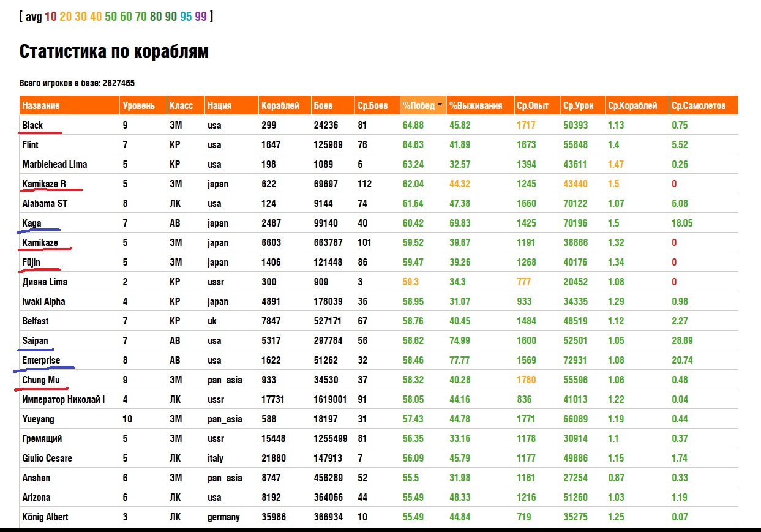Open the Kaga ship name
761x532 pixels.
(32, 223)
